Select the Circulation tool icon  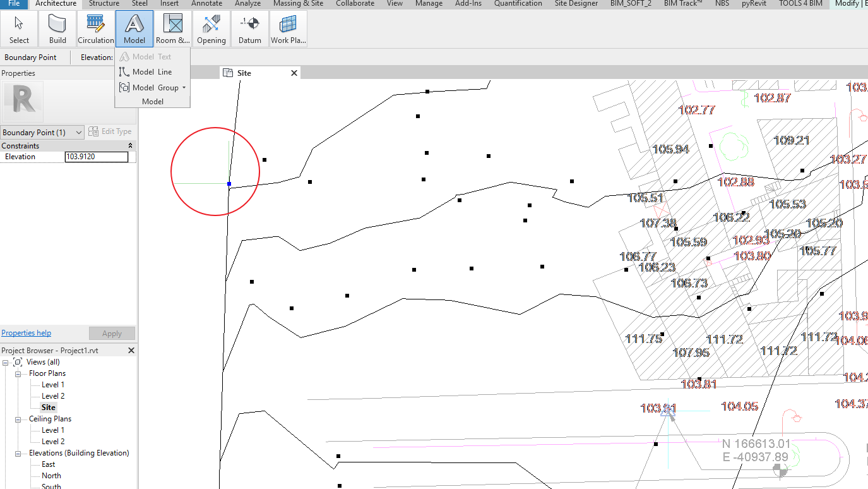95,28
